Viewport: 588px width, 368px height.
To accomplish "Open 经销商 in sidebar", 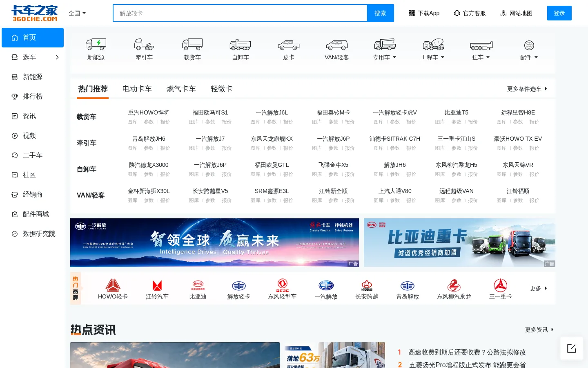I will pos(33,195).
